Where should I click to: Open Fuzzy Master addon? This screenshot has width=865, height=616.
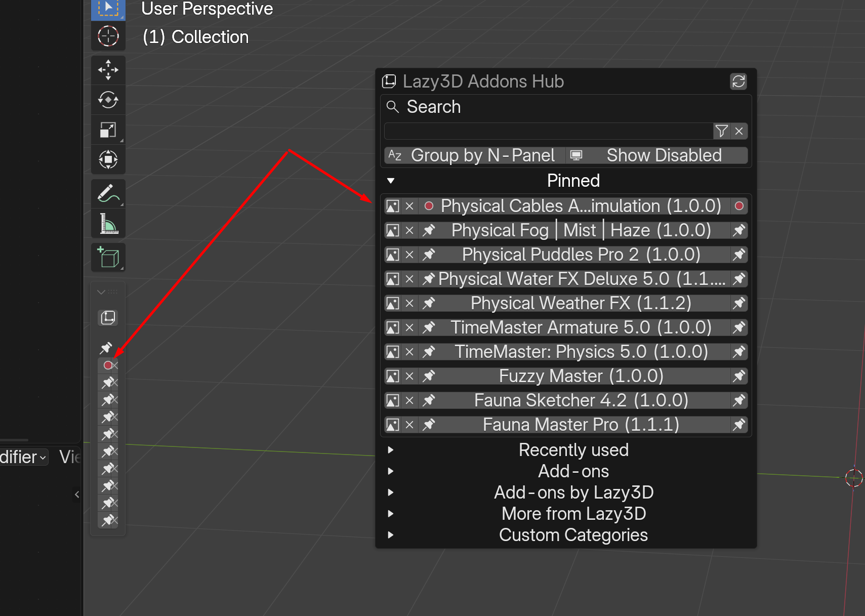click(x=574, y=376)
